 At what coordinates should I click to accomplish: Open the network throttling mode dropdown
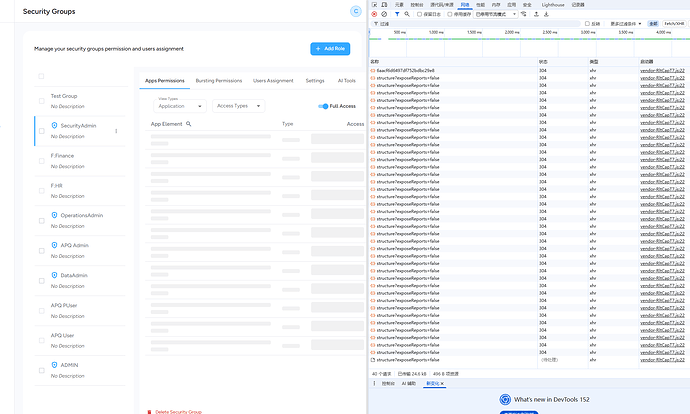tap(496, 14)
